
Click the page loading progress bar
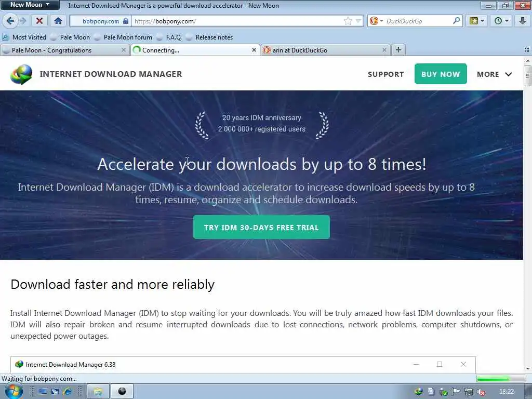point(501,378)
